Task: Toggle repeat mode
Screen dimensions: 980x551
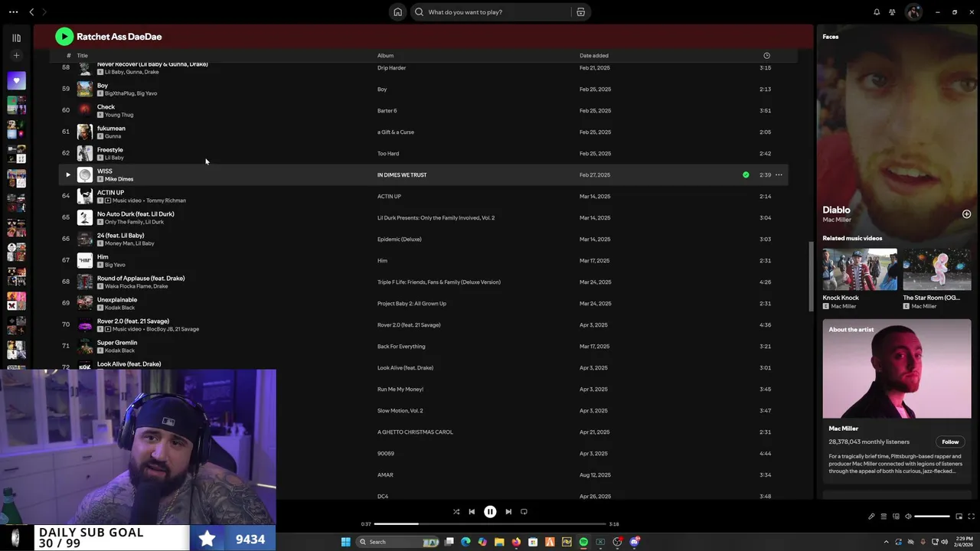Action: click(524, 511)
